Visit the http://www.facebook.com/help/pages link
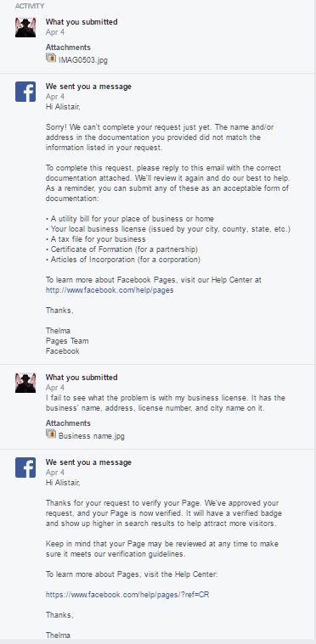The height and width of the screenshot is (644, 316). (x=110, y=290)
